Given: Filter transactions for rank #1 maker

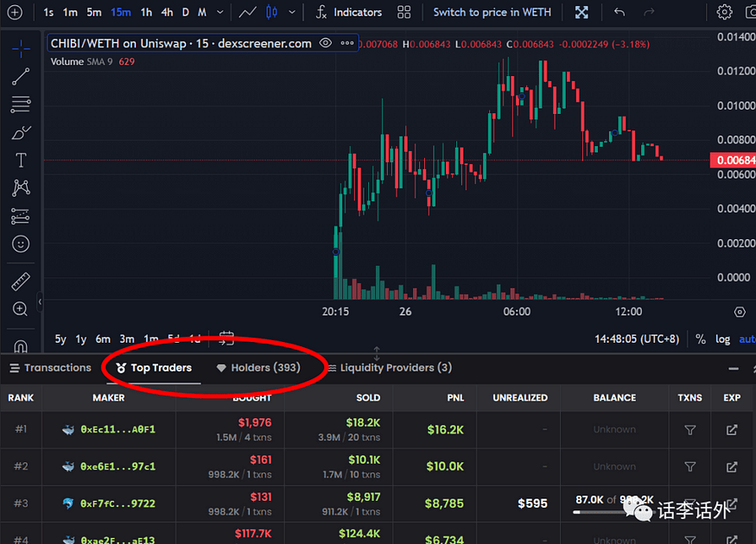Looking at the screenshot, I should point(690,430).
